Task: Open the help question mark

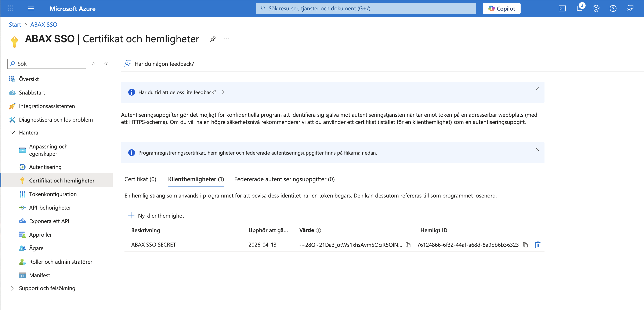Action: (613, 9)
